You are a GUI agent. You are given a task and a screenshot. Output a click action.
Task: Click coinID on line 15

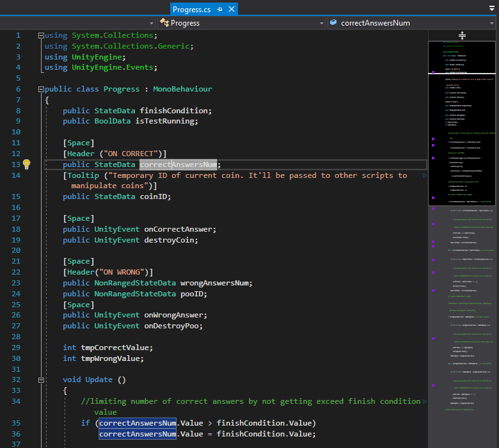pyautogui.click(x=153, y=196)
